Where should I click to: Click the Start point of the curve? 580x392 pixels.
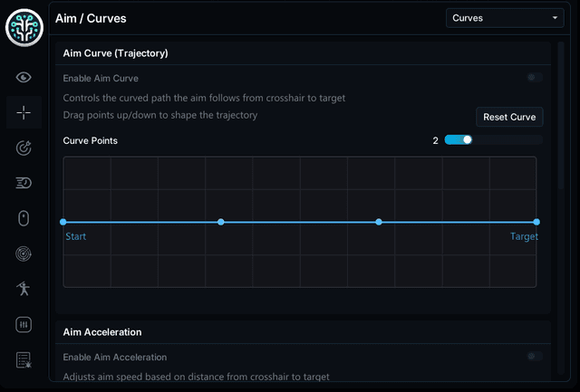click(63, 222)
